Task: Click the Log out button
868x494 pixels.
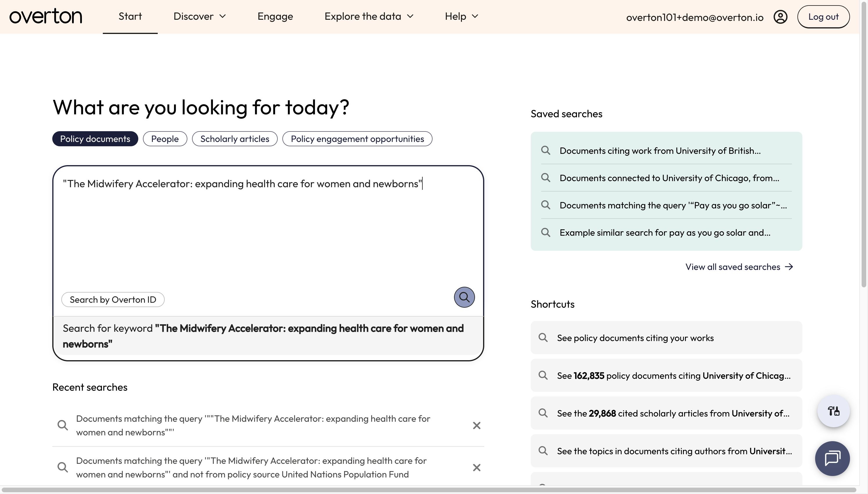Action: 823,17
